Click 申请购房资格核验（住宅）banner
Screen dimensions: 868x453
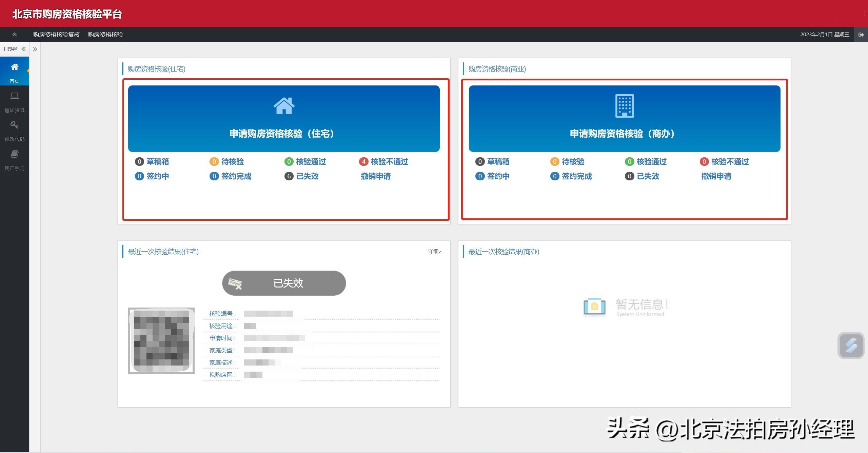(284, 119)
